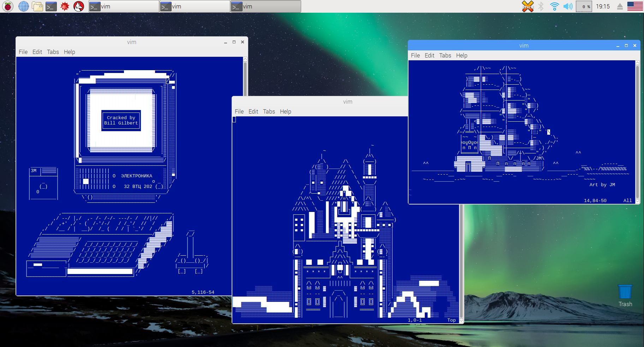Switch to the first vim taskbar button

[x=124, y=6]
